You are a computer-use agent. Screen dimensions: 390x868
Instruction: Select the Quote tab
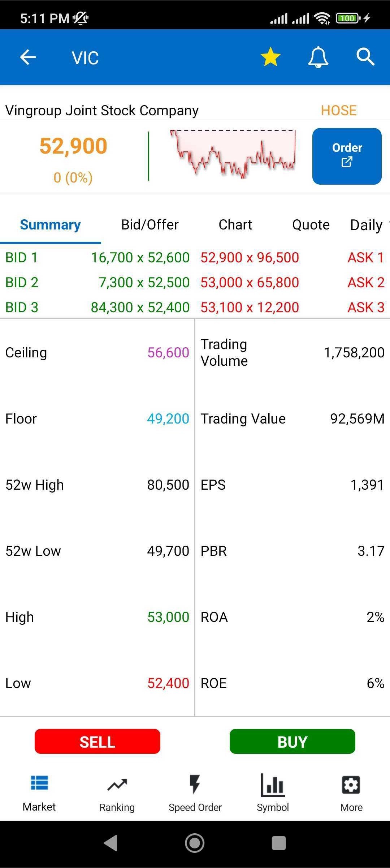[311, 225]
